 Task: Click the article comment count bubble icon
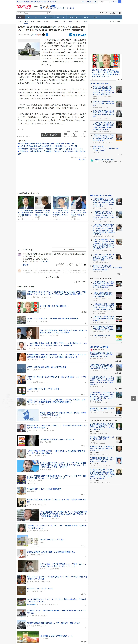pyautogui.click(x=32, y=35)
